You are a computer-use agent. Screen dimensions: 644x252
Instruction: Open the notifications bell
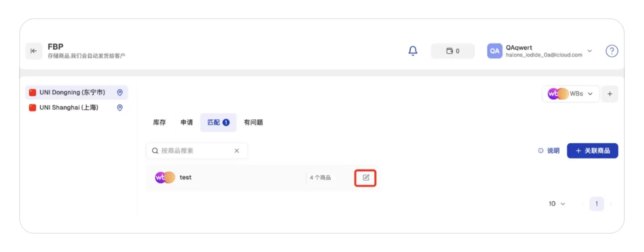tap(413, 51)
